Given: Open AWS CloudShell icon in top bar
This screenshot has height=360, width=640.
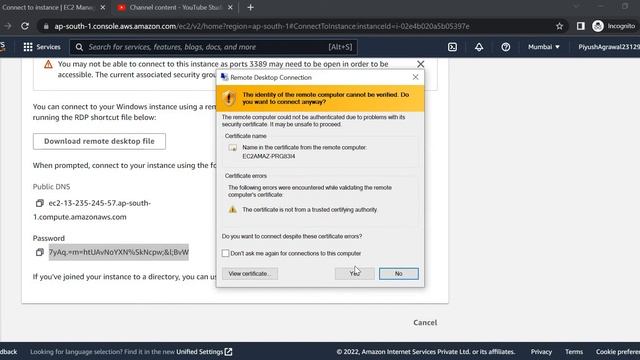Looking at the screenshot, I should pos(452,47).
